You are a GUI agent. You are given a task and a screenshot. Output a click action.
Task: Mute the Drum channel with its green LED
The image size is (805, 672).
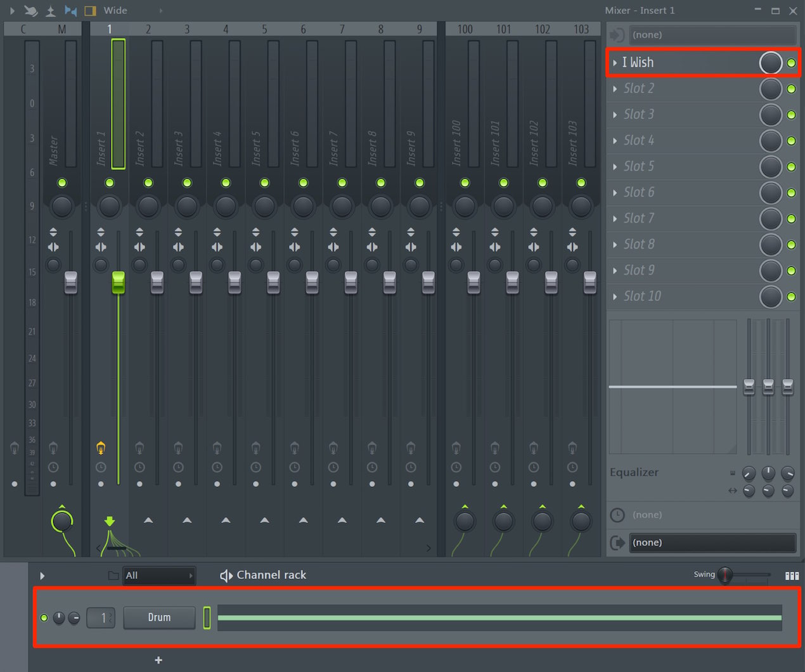44,617
